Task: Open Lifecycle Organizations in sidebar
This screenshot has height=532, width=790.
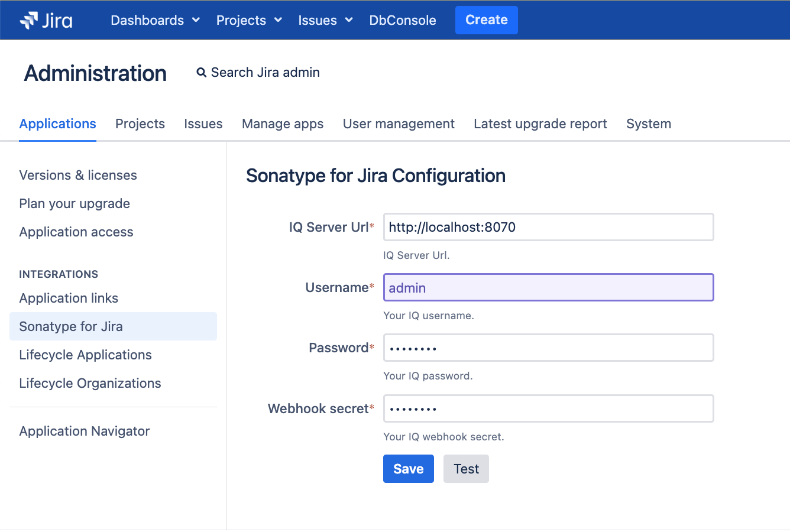Action: 90,383
